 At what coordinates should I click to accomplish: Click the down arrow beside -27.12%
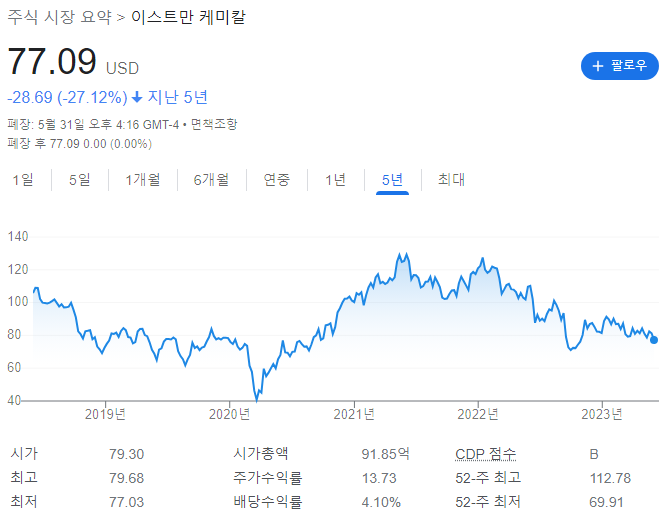(x=137, y=97)
